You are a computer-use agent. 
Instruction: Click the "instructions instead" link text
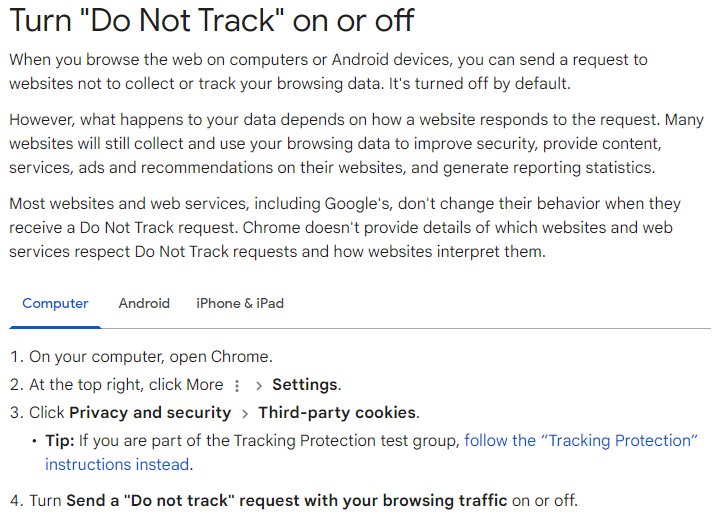pyautogui.click(x=117, y=464)
